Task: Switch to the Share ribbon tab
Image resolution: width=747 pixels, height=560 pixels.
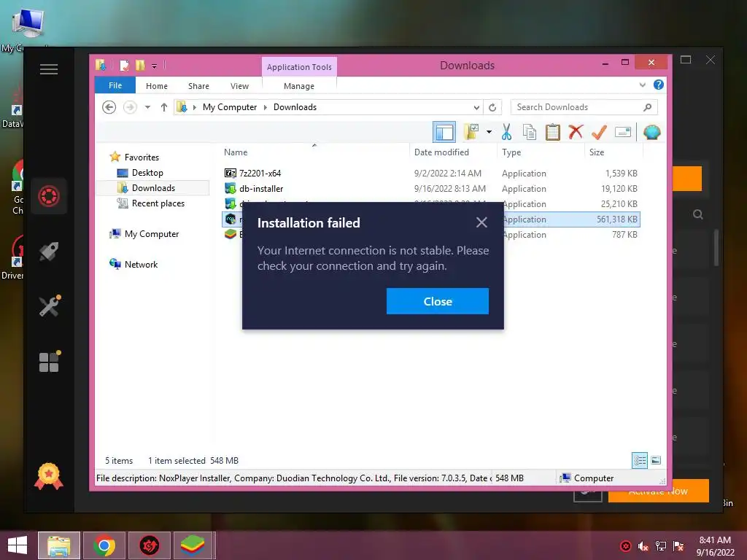Action: [198, 86]
